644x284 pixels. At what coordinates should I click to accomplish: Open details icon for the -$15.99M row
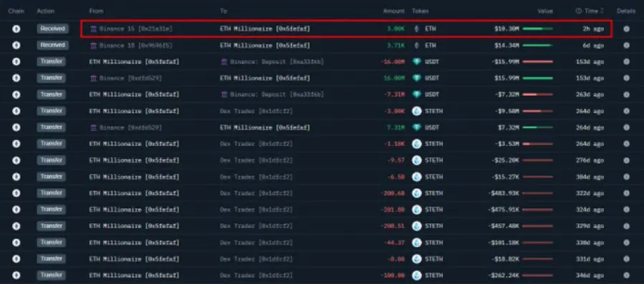(x=626, y=62)
